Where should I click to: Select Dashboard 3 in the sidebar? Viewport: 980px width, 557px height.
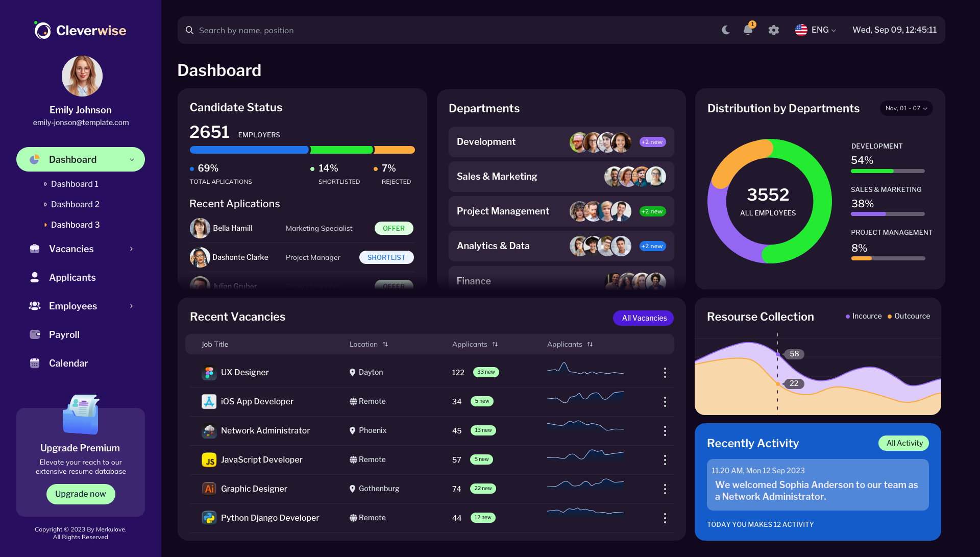tap(75, 225)
